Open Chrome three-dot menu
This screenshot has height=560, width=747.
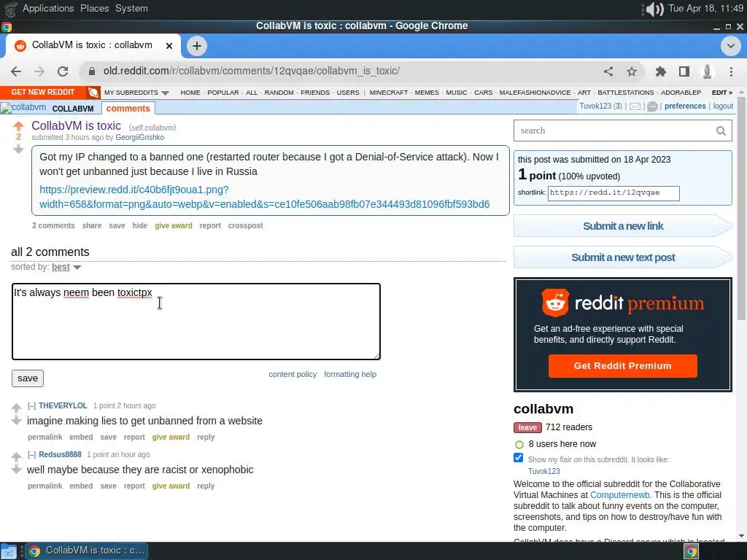(x=731, y=71)
